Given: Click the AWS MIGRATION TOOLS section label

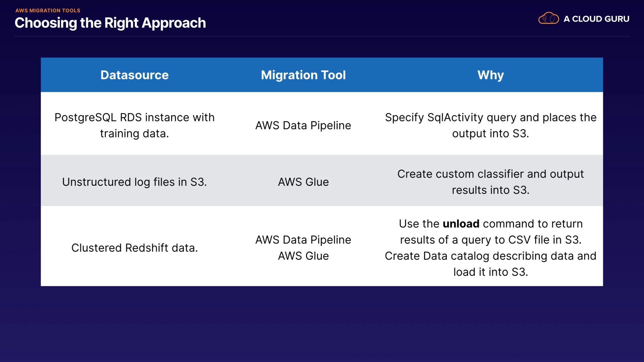Looking at the screenshot, I should coord(48,10).
